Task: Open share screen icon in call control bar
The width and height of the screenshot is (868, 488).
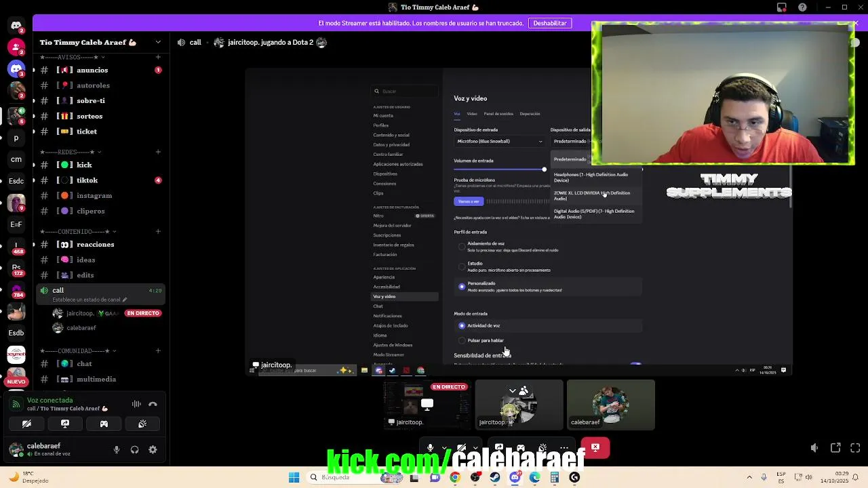Action: 499,447
